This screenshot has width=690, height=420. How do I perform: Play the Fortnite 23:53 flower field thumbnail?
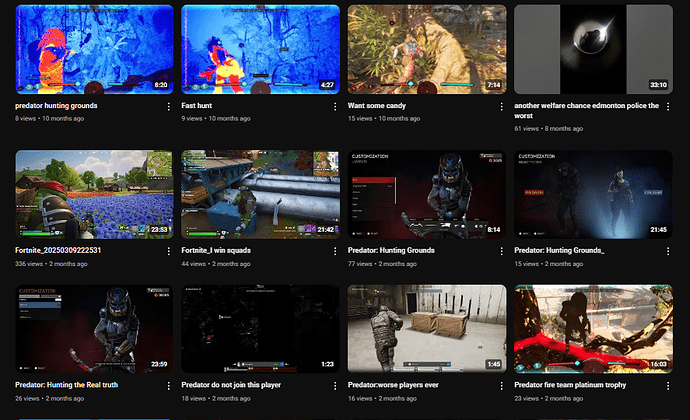pyautogui.click(x=94, y=195)
